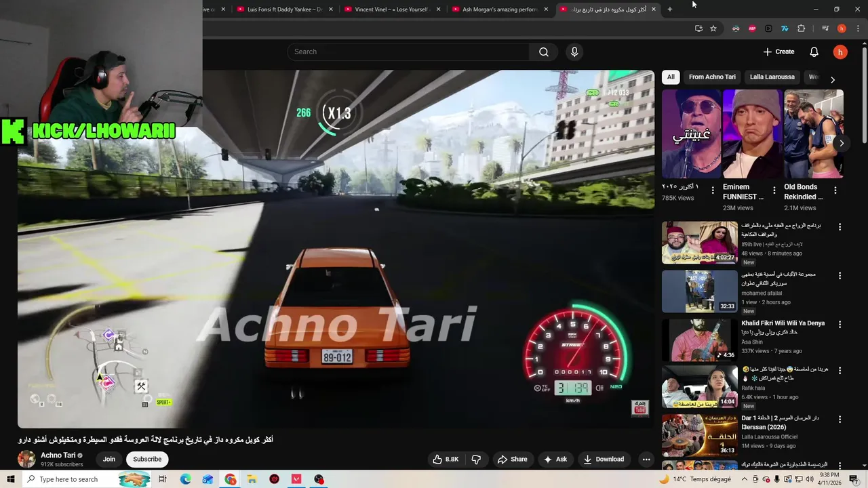Click the Download button
The width and height of the screenshot is (868, 488).
(x=604, y=460)
